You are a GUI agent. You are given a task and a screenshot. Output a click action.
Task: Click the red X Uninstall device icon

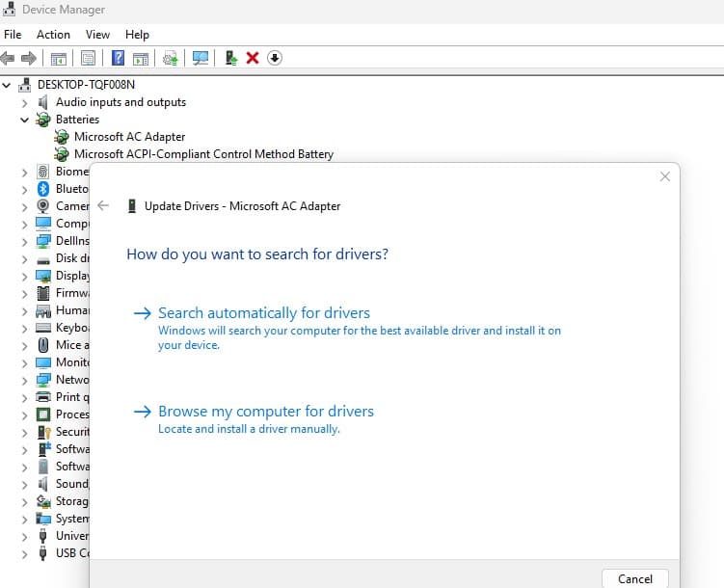click(x=253, y=58)
